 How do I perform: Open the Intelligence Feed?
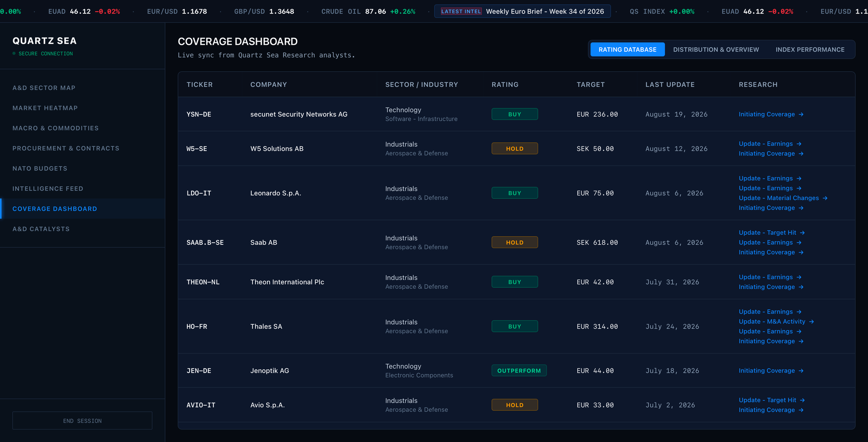pyautogui.click(x=48, y=188)
